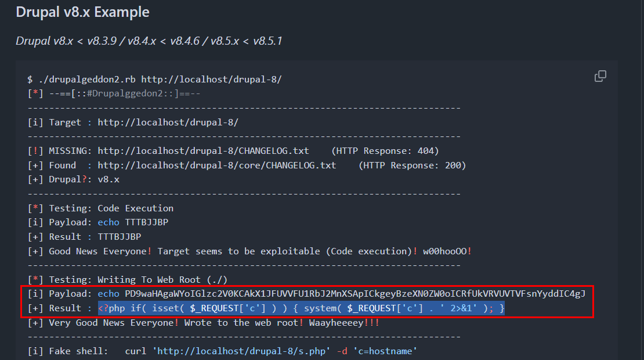Click the 'Very Good News Everyone! Wrote to the web root' line

[204, 323]
